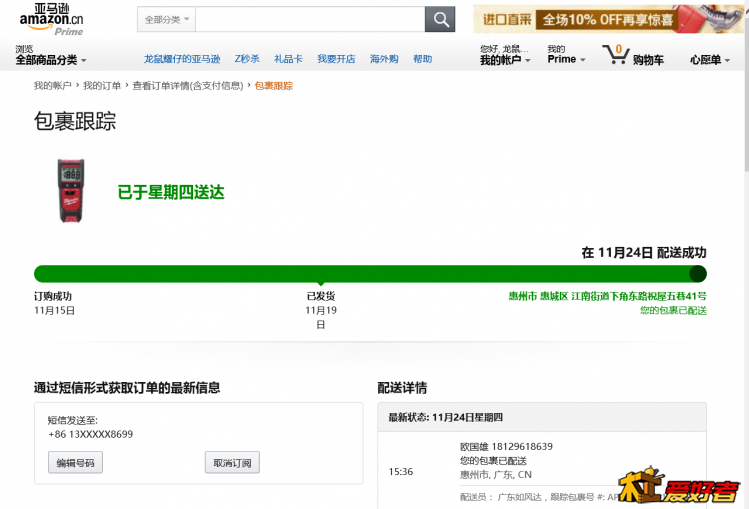Click the 编辑号码 button

[75, 463]
